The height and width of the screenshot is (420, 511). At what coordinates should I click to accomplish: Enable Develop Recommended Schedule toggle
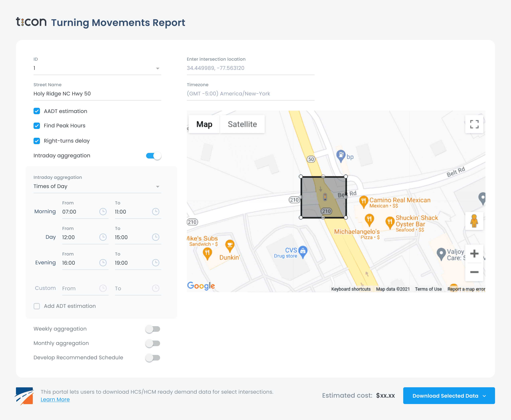(153, 358)
